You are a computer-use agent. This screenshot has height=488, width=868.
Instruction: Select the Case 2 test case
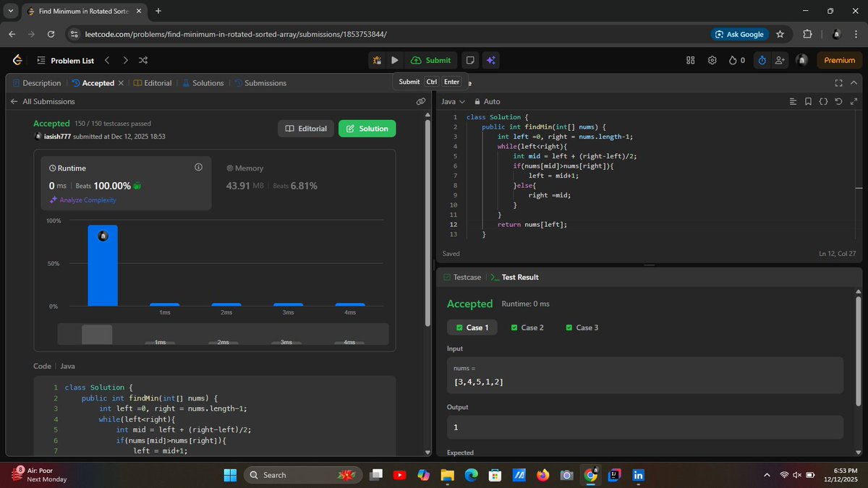[x=527, y=327]
